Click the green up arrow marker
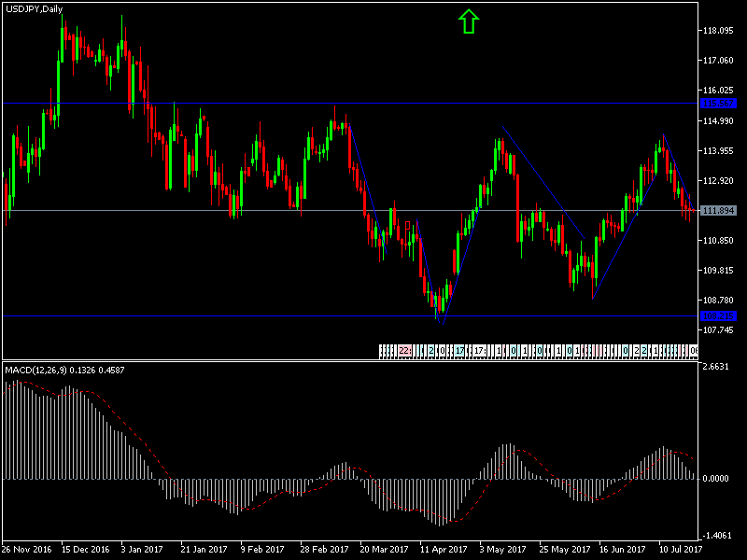Image resolution: width=747 pixels, height=560 pixels. (x=469, y=21)
